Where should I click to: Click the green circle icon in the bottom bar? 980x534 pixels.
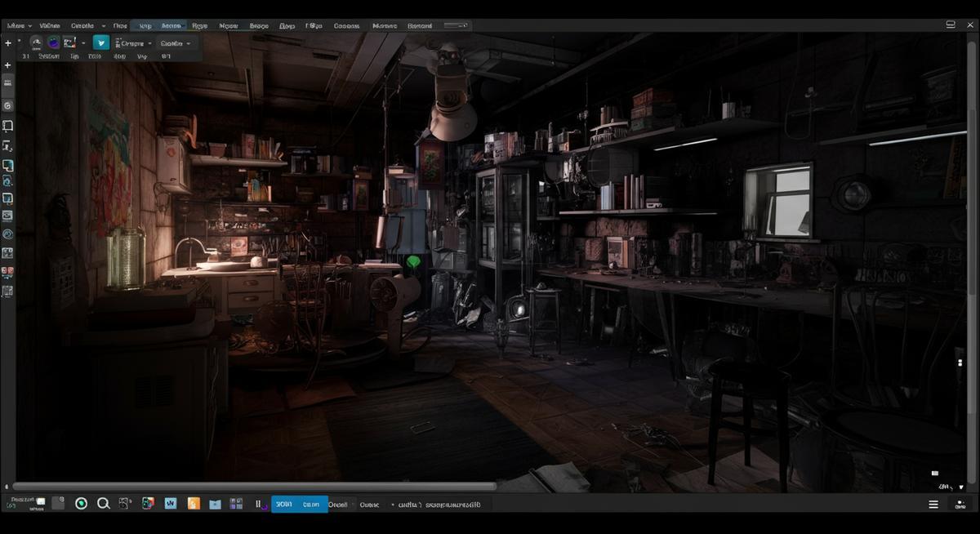[81, 504]
